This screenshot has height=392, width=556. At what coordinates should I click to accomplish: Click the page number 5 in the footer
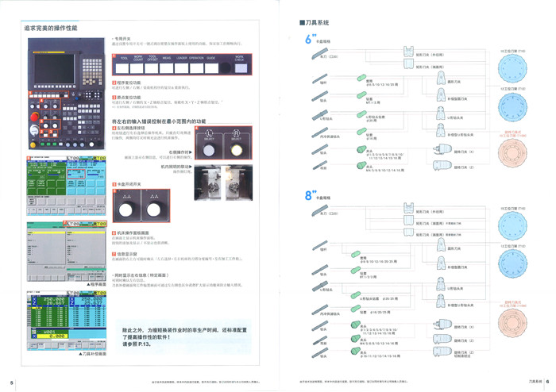click(x=12, y=382)
